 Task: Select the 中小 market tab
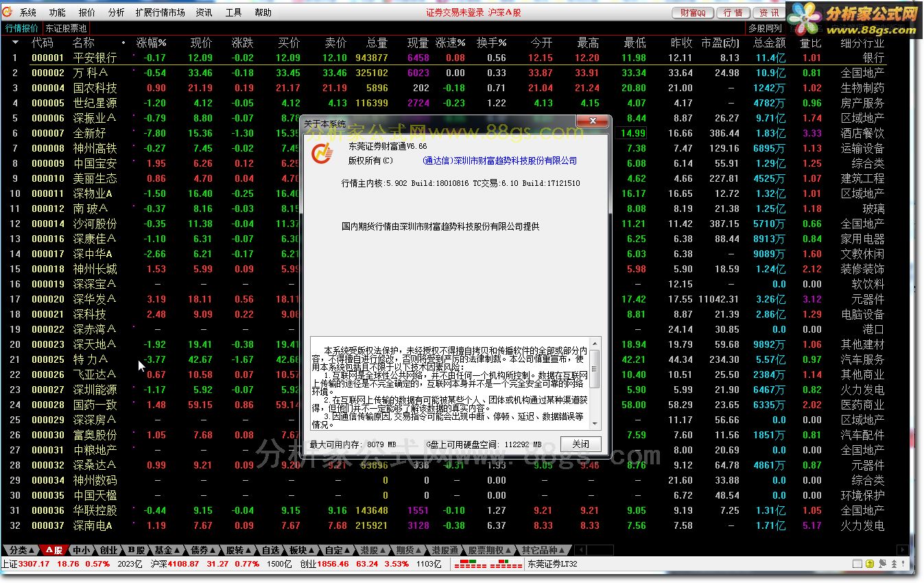(x=82, y=550)
